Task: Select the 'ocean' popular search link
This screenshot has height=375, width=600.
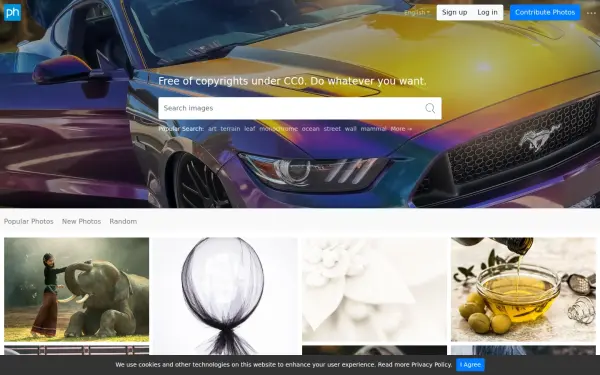Action: pyautogui.click(x=310, y=129)
